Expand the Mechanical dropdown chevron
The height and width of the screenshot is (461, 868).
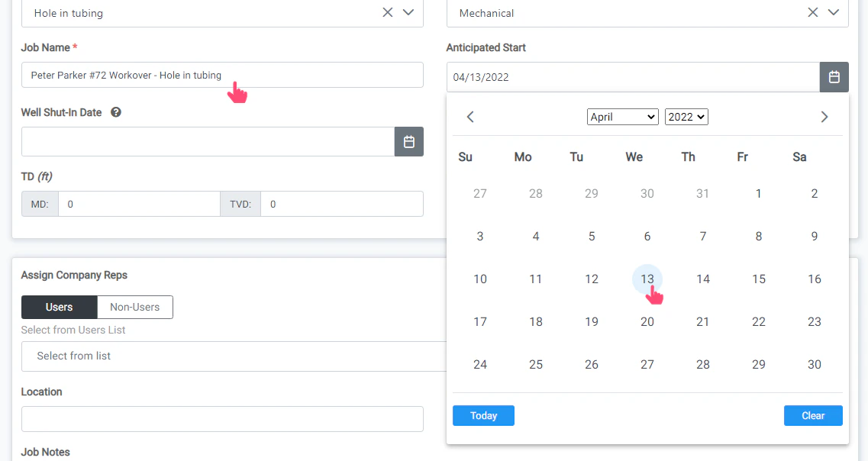[x=834, y=12]
